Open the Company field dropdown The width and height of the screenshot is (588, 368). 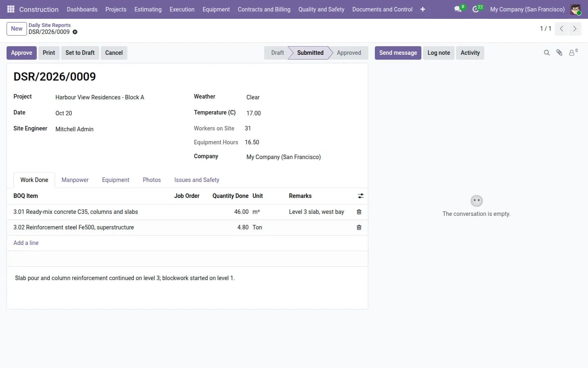(x=303, y=157)
